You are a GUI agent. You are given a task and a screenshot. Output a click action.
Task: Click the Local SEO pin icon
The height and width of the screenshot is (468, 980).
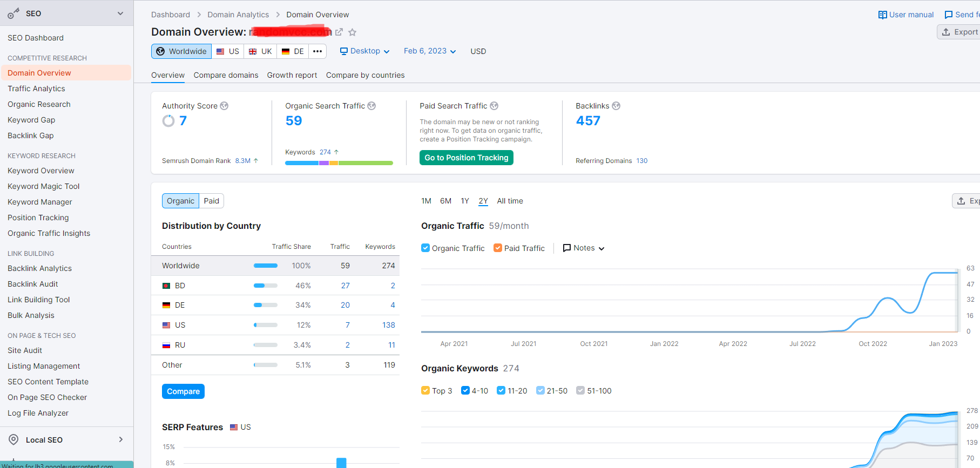pyautogui.click(x=13, y=439)
